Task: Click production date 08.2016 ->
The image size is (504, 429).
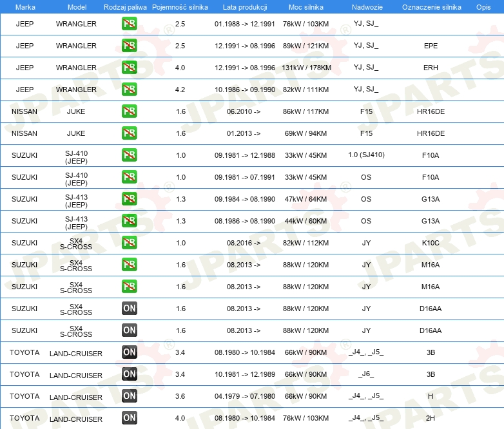Action: coord(244,243)
